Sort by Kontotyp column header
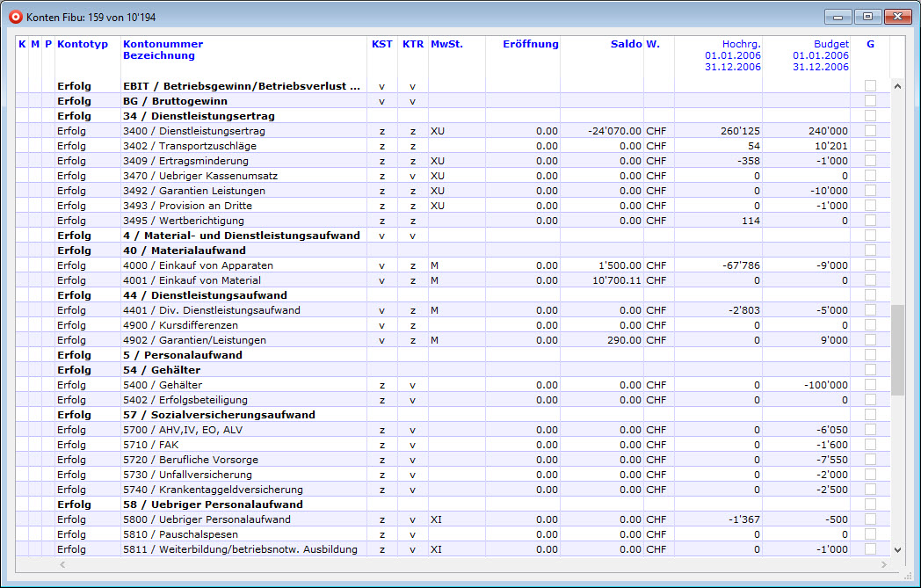This screenshot has height=588, width=921. [82, 44]
